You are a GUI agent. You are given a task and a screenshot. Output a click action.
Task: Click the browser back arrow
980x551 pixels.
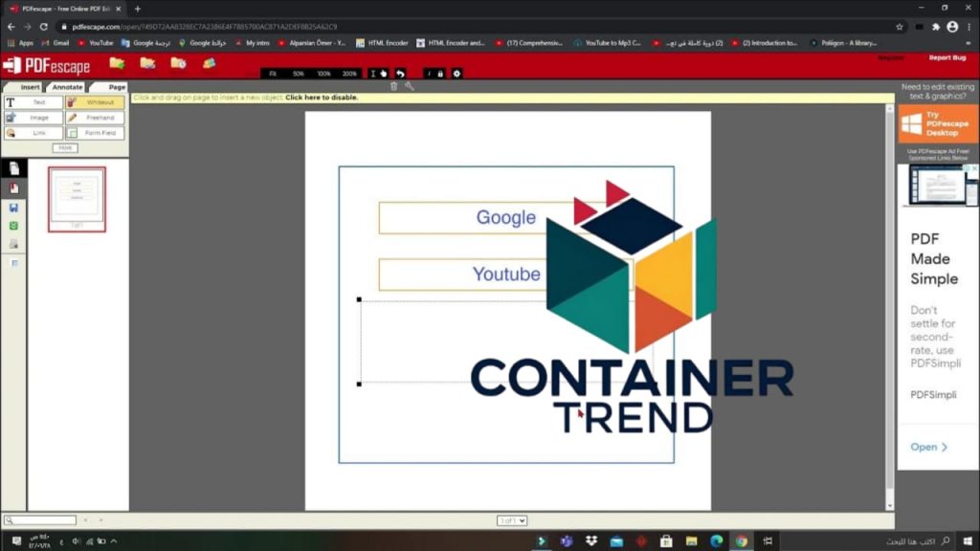(x=11, y=27)
